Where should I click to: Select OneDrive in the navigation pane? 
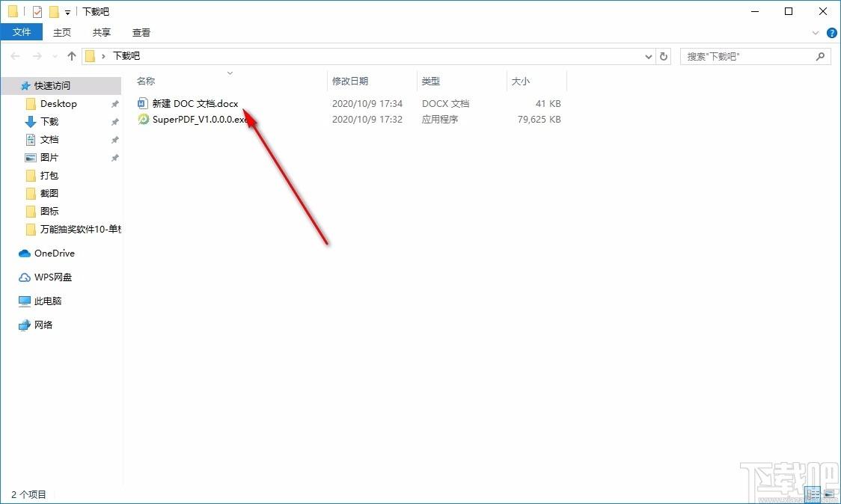[x=54, y=253]
